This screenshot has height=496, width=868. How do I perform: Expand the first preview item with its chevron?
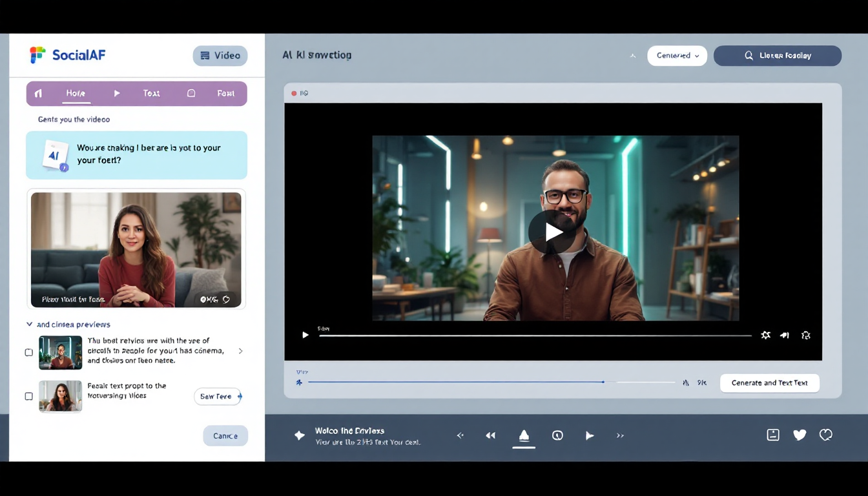point(240,351)
